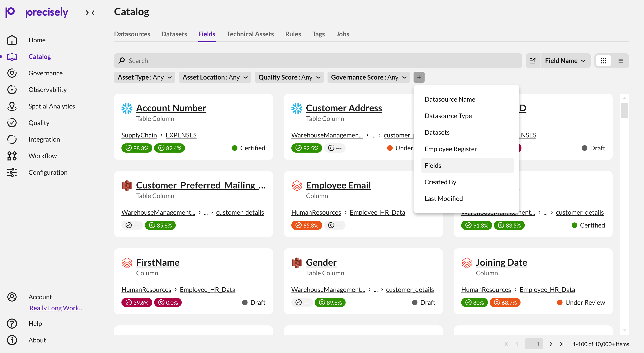Open Spatial Analytics pin icon

(12, 106)
